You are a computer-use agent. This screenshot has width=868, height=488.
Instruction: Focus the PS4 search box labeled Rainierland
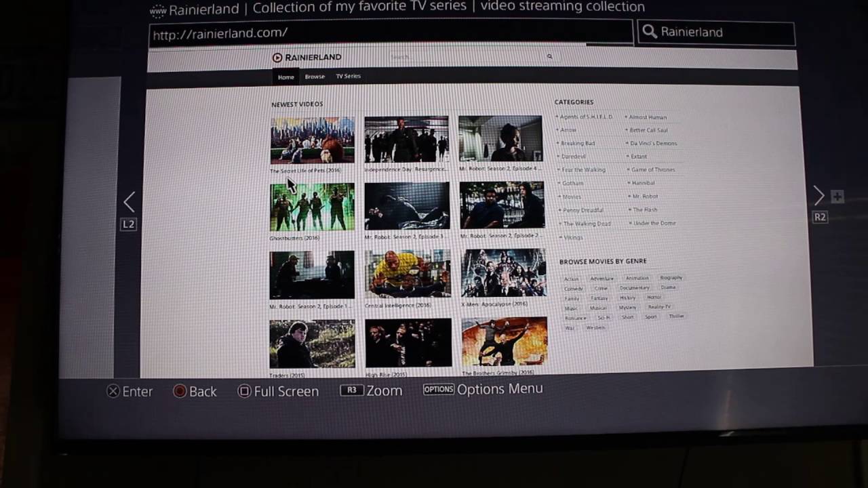pos(715,33)
